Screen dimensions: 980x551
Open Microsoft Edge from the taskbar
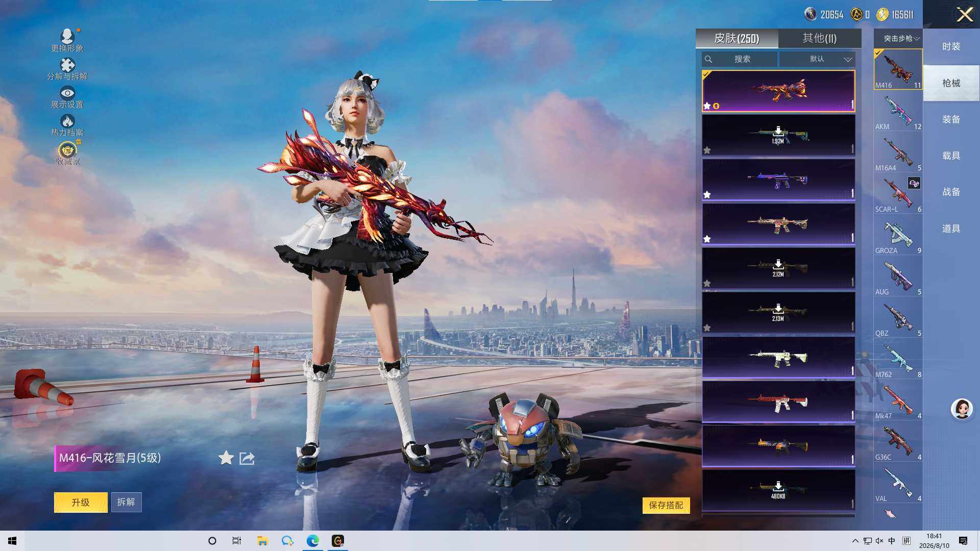pyautogui.click(x=312, y=541)
